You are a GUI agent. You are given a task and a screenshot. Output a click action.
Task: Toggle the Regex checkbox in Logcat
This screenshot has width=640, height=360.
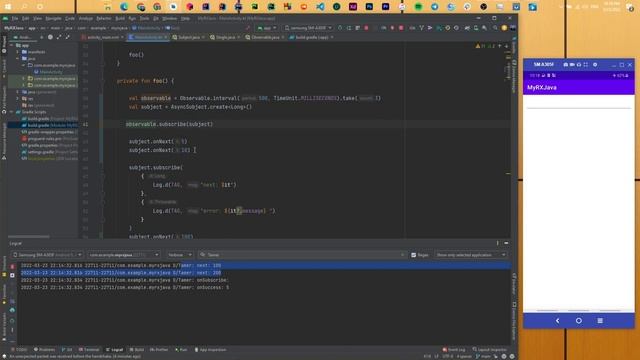tap(413, 255)
